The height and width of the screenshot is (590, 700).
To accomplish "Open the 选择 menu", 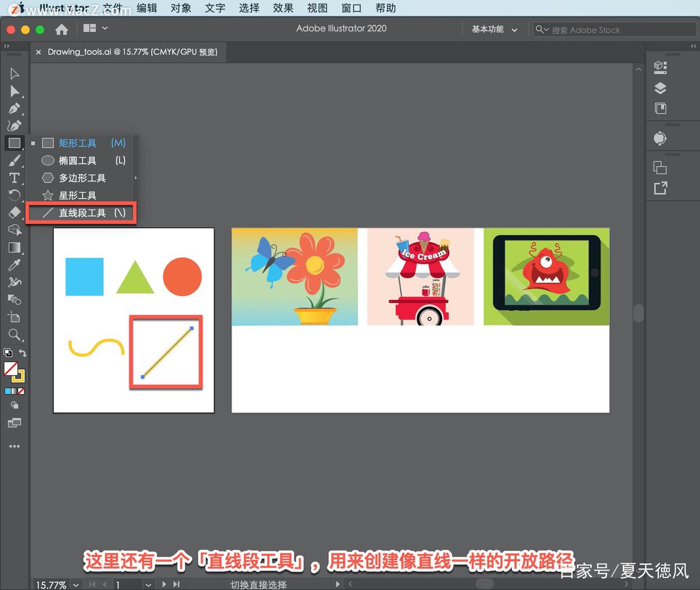I will point(249,8).
